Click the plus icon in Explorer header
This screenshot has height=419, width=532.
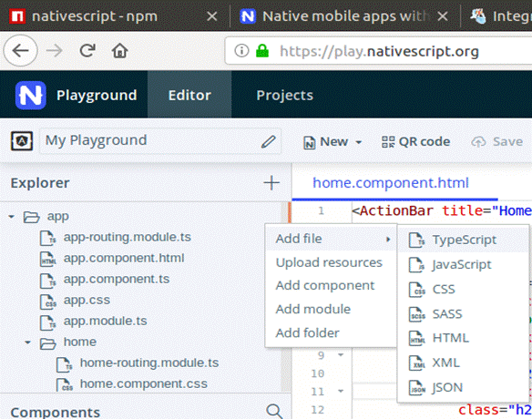click(x=271, y=183)
